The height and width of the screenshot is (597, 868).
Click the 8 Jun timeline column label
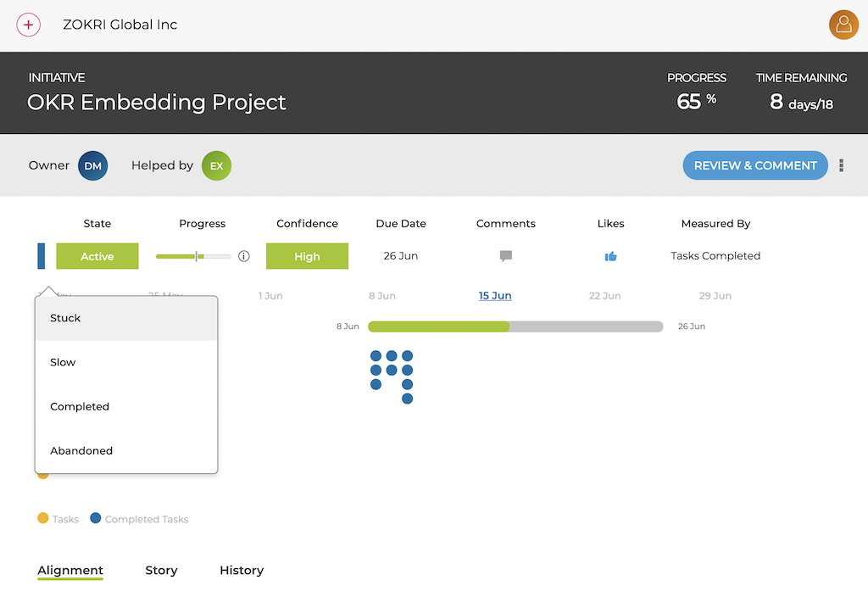click(382, 296)
